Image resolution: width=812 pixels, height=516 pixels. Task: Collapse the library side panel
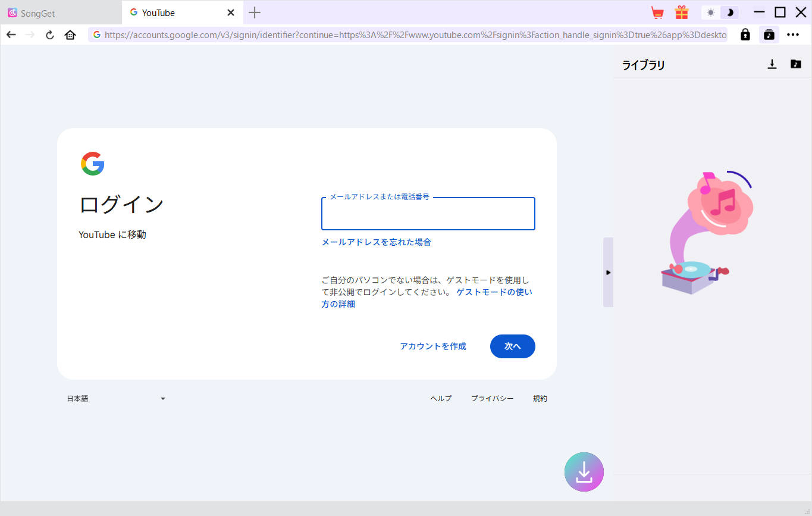pyautogui.click(x=607, y=272)
